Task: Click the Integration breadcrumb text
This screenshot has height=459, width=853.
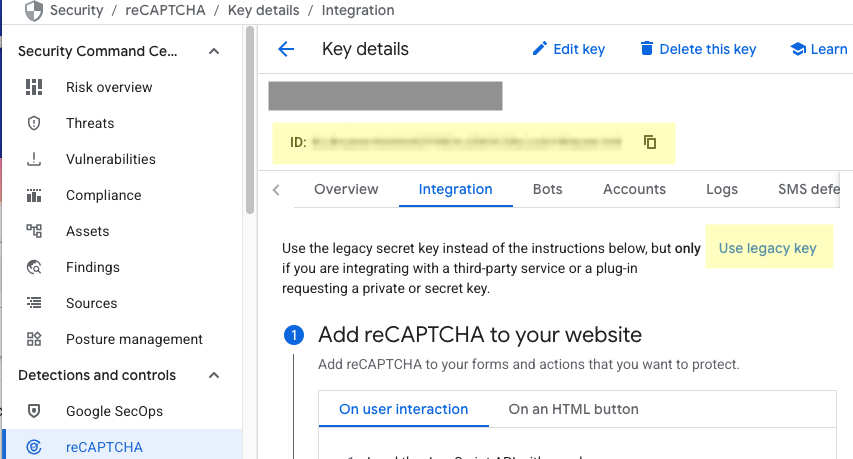Action: 358,10
